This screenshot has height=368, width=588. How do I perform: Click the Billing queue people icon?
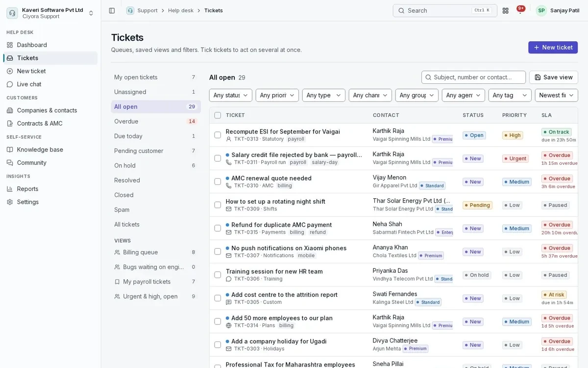click(x=117, y=252)
